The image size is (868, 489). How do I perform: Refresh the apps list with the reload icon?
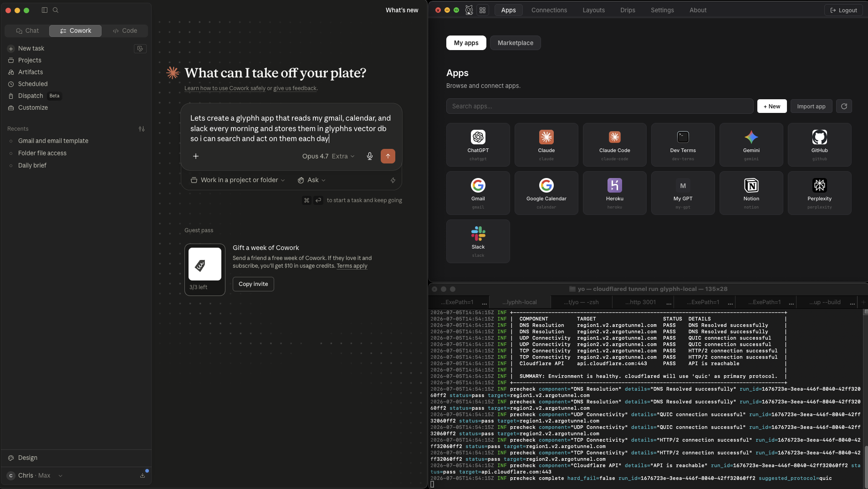(x=844, y=106)
